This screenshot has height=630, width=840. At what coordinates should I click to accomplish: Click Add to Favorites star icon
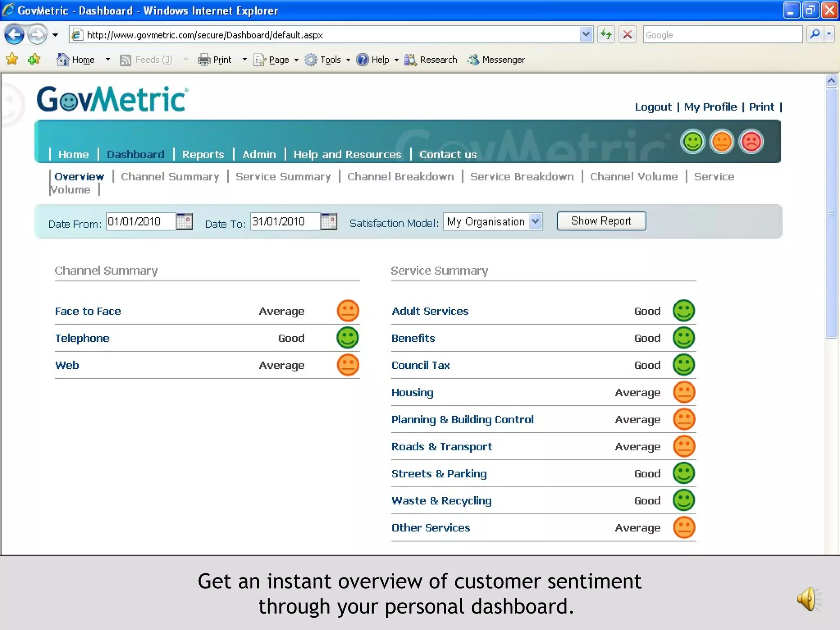click(34, 59)
